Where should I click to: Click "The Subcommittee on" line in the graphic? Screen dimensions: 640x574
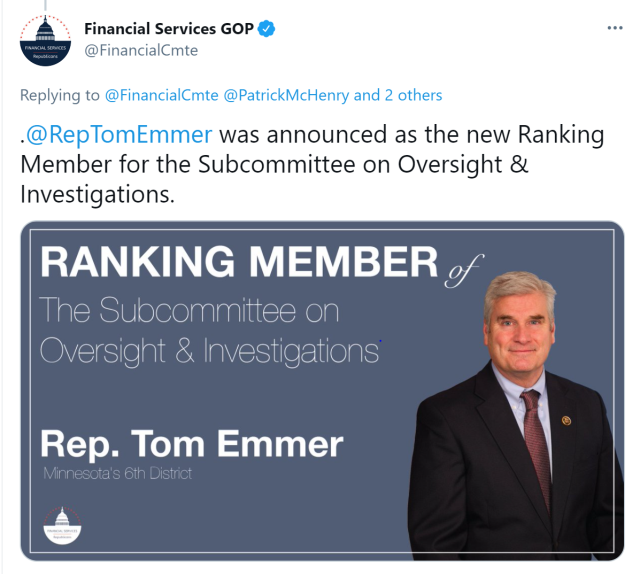coord(188,311)
